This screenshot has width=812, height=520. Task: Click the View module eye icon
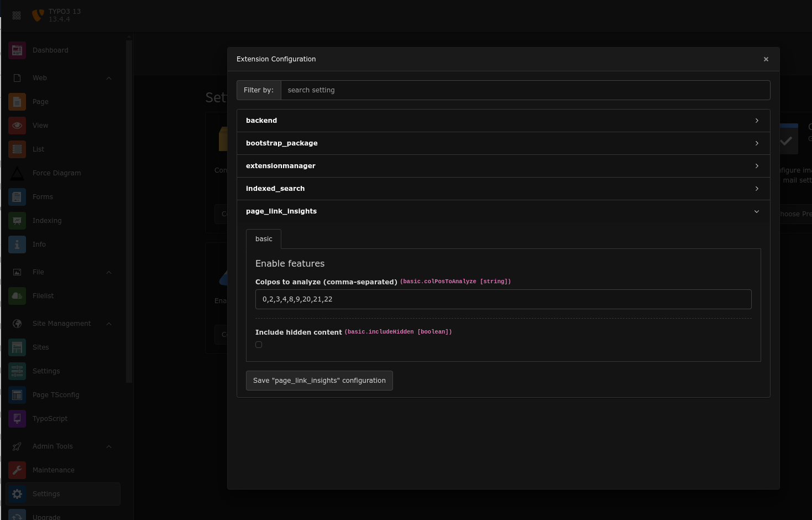pyautogui.click(x=17, y=126)
